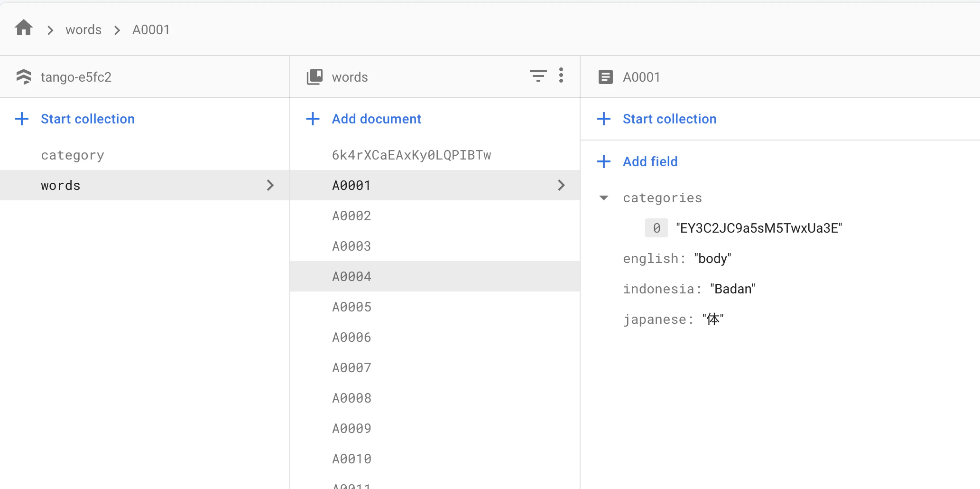The width and height of the screenshot is (980, 489).
Task: Click the plus icon next to Add document
Action: coord(313,119)
